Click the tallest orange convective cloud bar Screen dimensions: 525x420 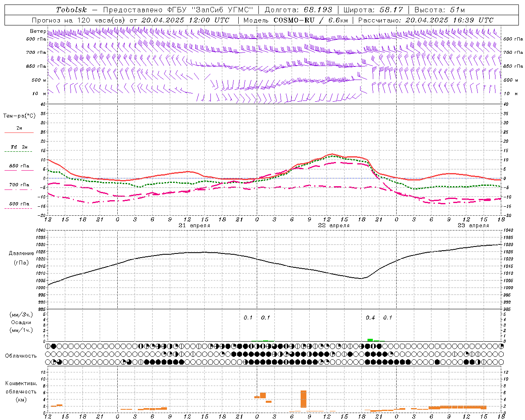pyautogui.click(x=304, y=399)
